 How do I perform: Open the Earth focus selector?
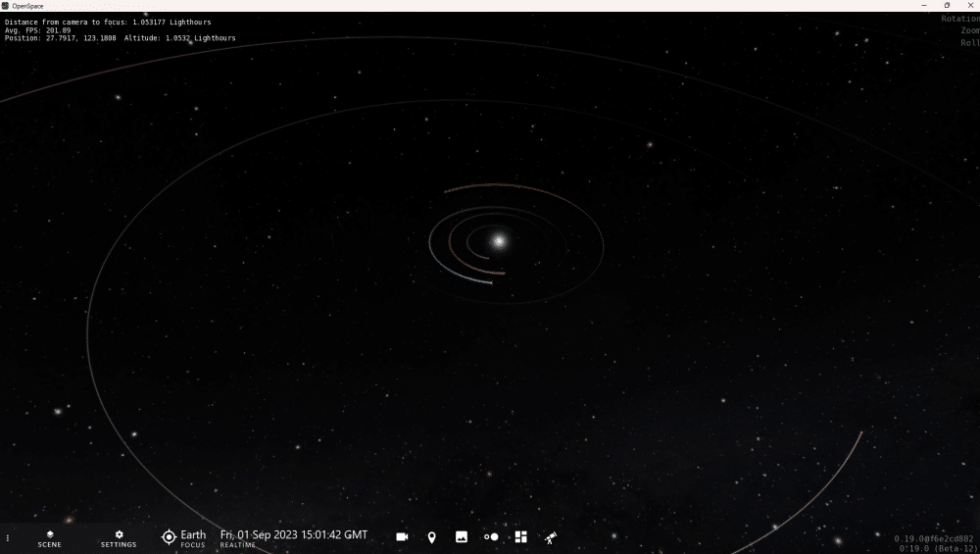pyautogui.click(x=183, y=538)
